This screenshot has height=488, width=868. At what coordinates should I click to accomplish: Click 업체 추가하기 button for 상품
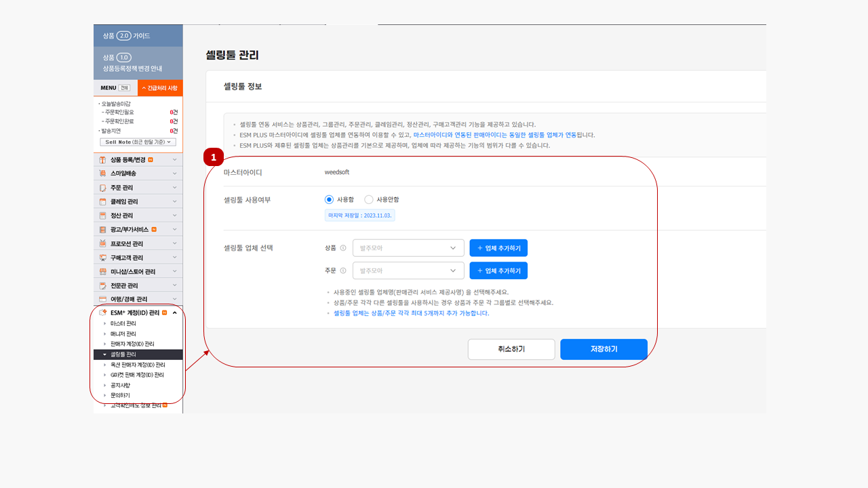click(x=498, y=248)
